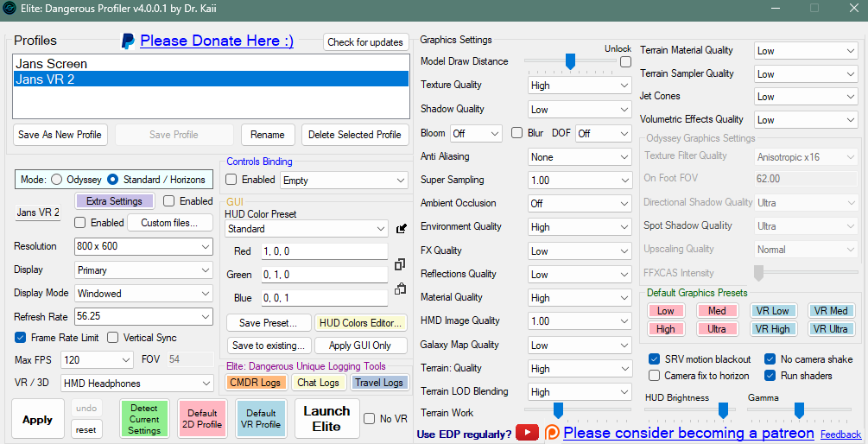Screen dimensions: 868x444
Task: Toggle the Blur checkbox
Action: [x=517, y=133]
